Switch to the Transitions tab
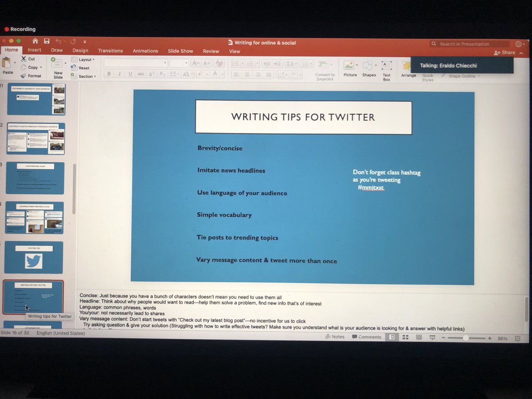 [110, 51]
